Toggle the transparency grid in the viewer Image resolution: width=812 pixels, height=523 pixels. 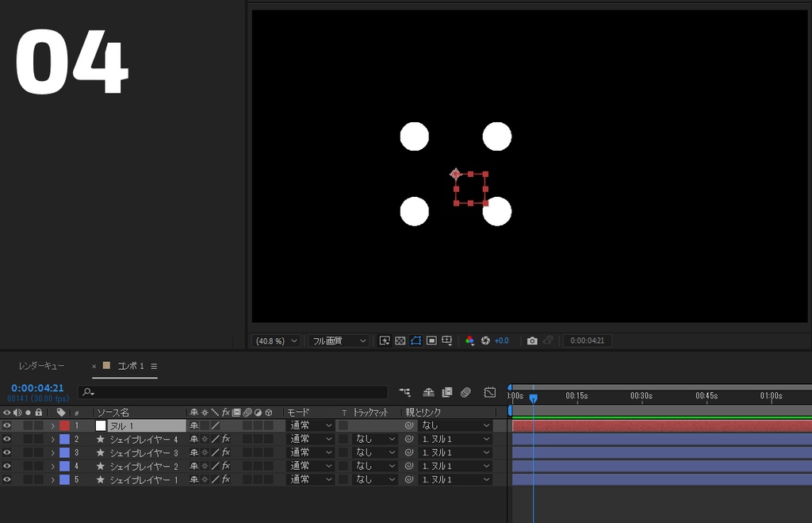coord(401,340)
